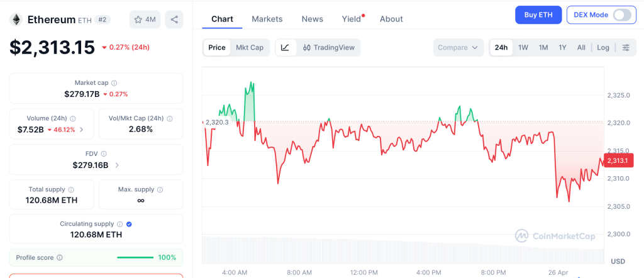Click the Circulating supply verified badge
This screenshot has height=278, width=644.
pos(129,224)
